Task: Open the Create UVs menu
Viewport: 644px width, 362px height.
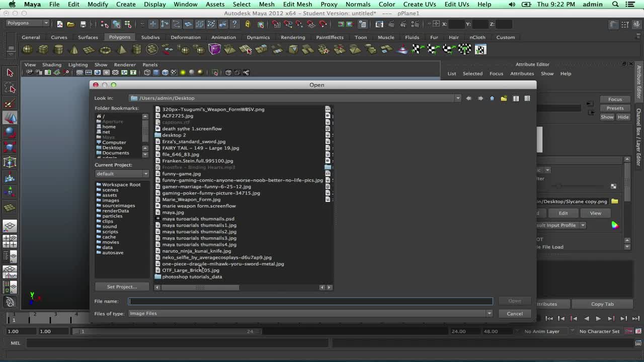Action: tap(420, 4)
